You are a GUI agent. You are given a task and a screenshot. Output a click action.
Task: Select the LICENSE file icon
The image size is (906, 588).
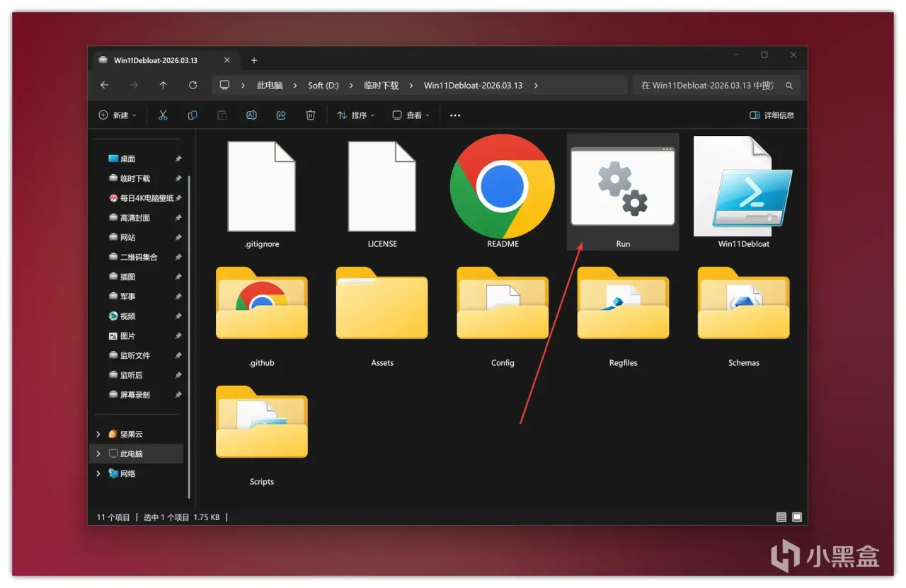(x=382, y=187)
